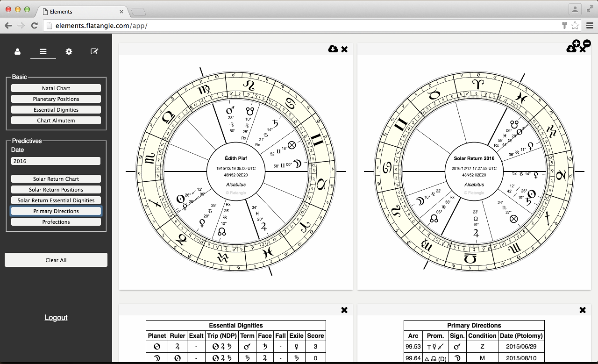
Task: Bookmark the page with the star icon
Action: tap(575, 26)
